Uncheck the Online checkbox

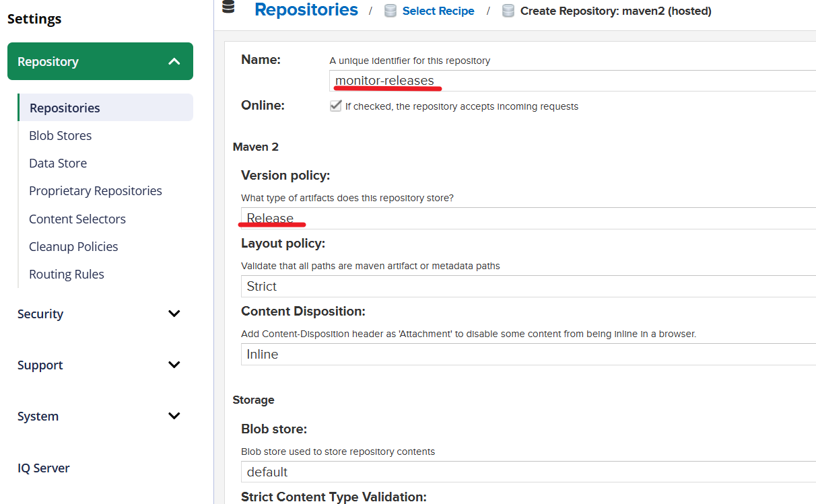335,106
